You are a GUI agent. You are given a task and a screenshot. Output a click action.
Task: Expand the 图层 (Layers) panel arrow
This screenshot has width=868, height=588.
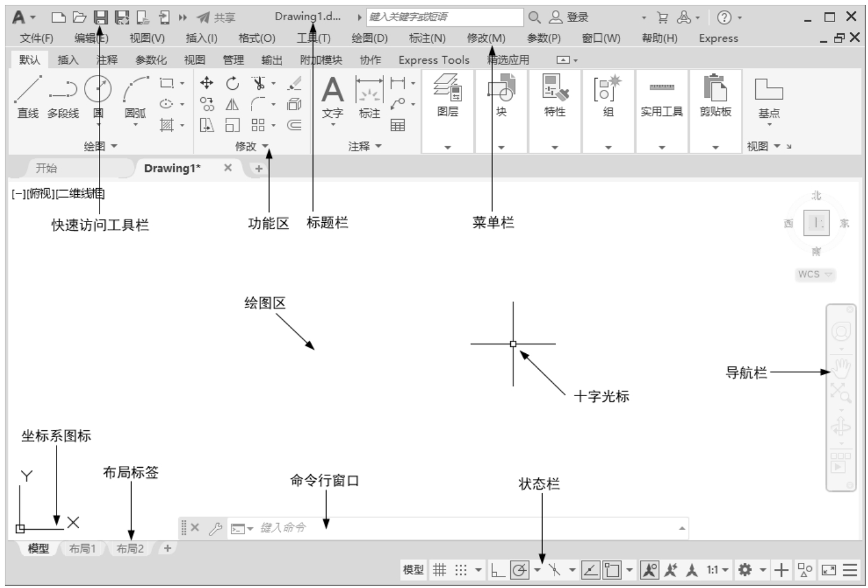tap(447, 147)
